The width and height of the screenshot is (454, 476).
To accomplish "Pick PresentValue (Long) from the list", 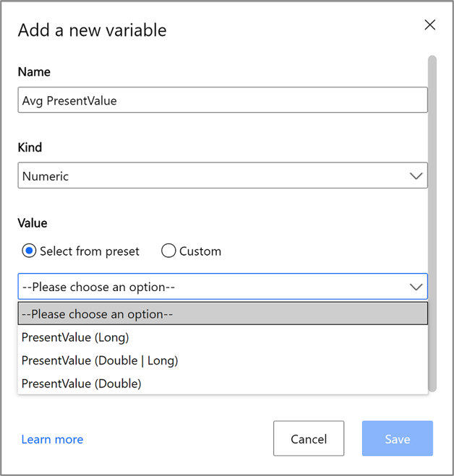I will click(75, 337).
